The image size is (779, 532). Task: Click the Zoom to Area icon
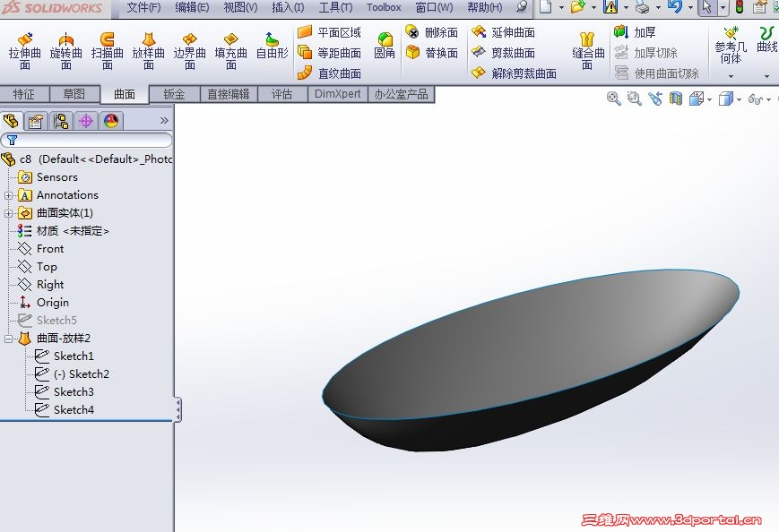pos(634,99)
